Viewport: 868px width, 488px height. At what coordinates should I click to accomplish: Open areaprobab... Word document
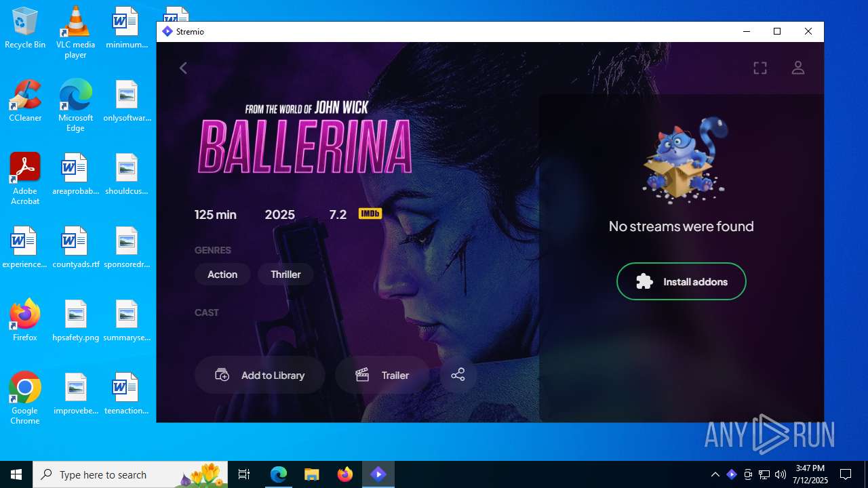(75, 175)
